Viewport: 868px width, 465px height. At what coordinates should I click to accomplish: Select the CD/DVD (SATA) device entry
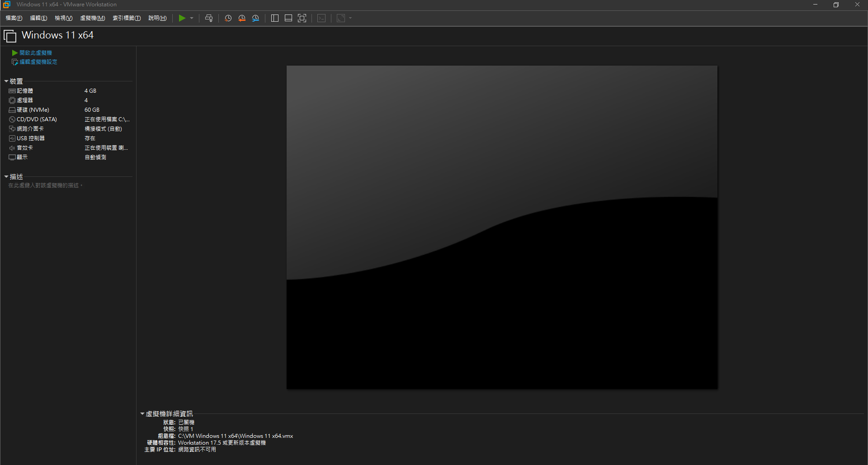click(37, 119)
